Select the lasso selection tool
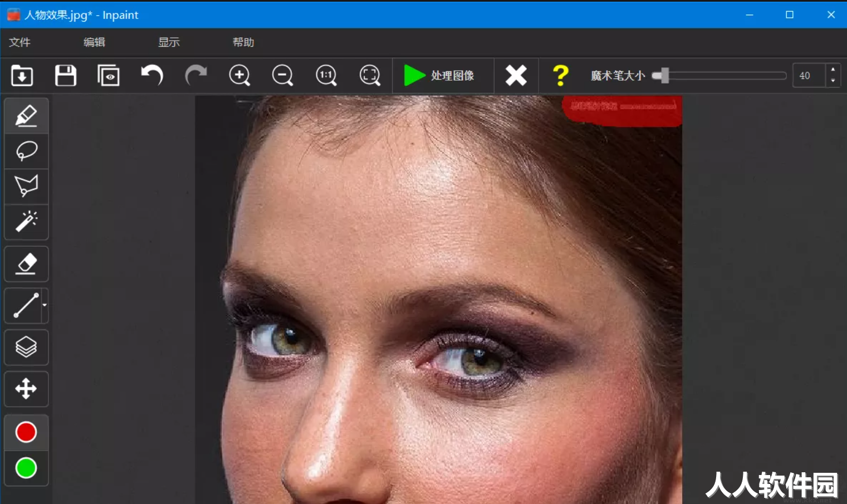The image size is (847, 504). 26,151
